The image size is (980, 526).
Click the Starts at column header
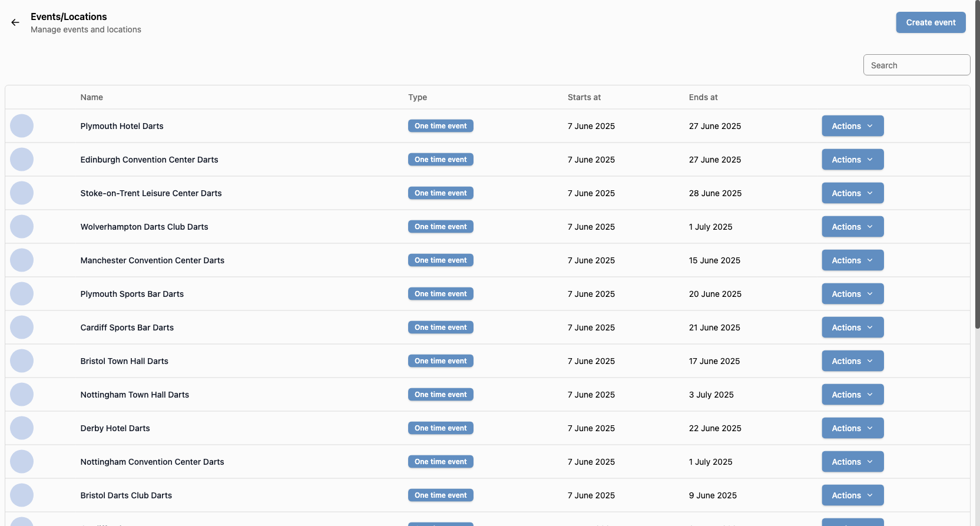point(584,97)
